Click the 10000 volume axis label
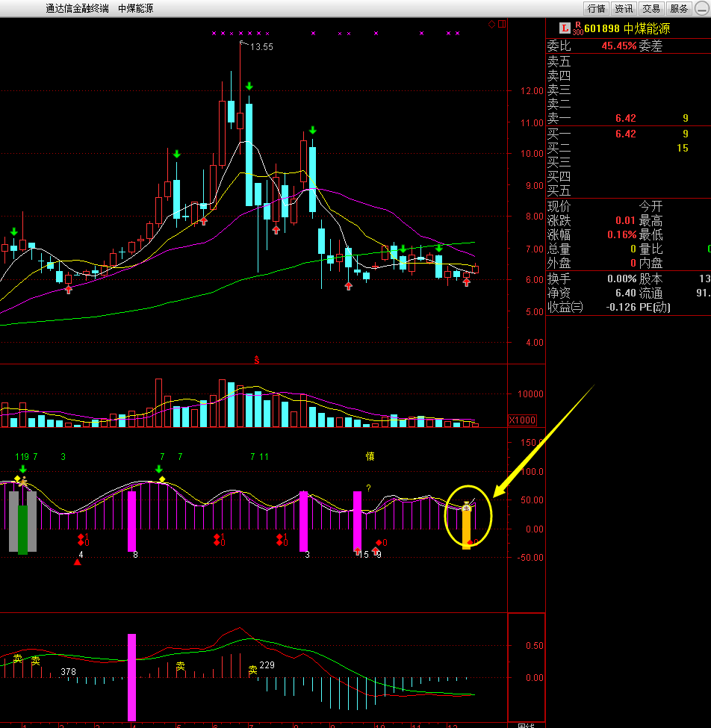The width and height of the screenshot is (711, 728). 530,394
